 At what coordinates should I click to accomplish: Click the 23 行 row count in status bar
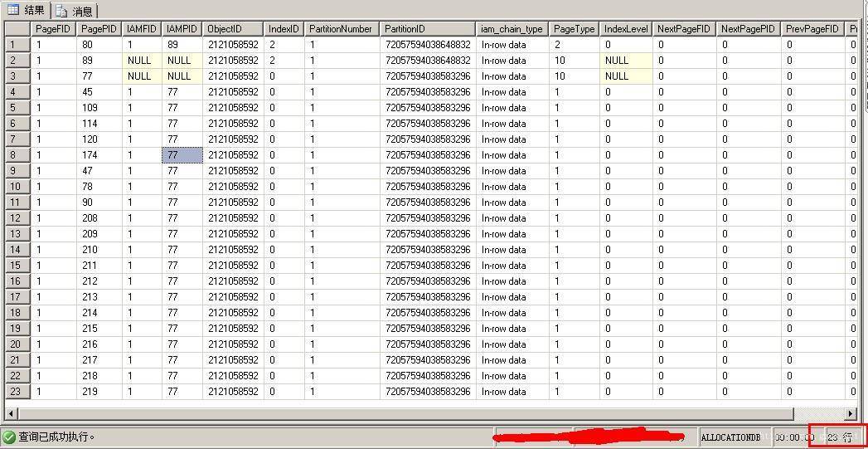[x=839, y=437]
